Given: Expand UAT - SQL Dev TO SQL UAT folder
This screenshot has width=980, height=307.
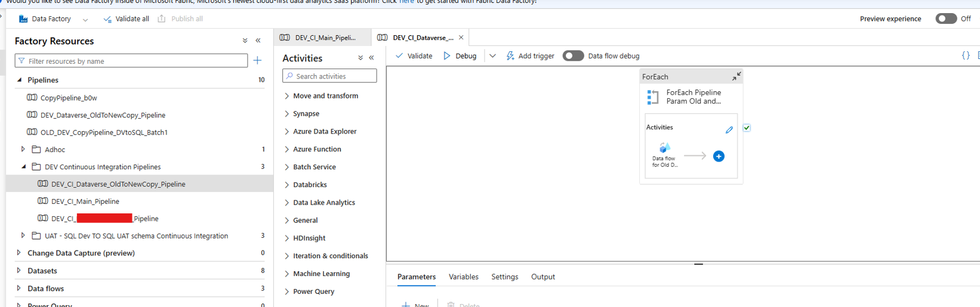Looking at the screenshot, I should coord(23,236).
